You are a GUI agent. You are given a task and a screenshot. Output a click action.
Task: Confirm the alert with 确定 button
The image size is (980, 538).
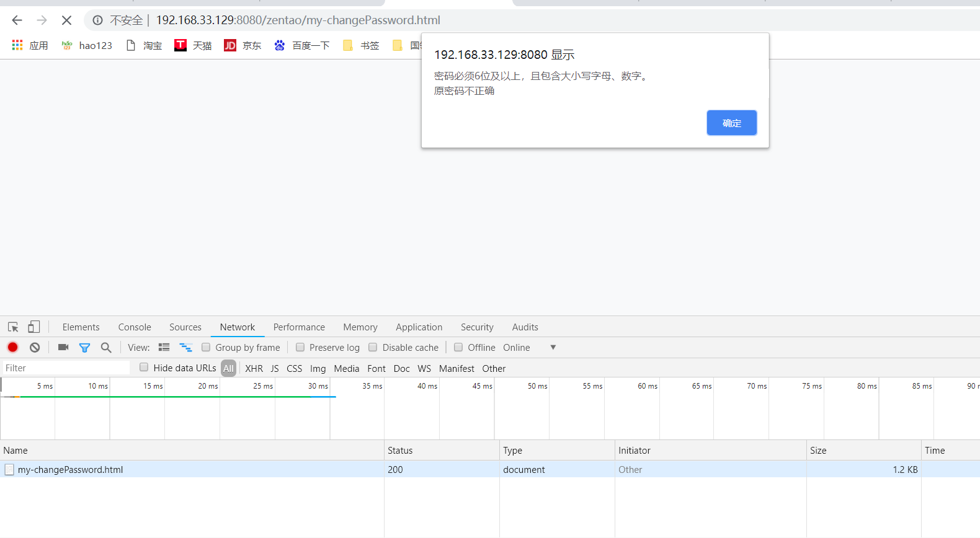click(x=731, y=123)
